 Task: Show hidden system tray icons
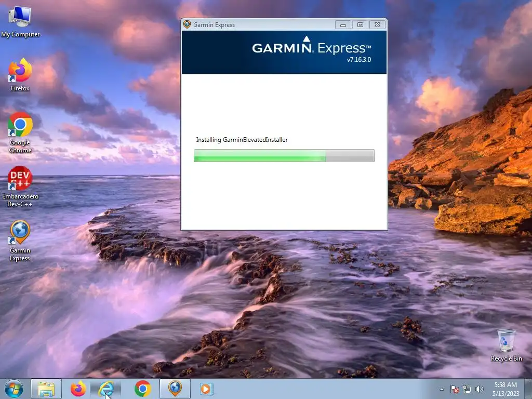click(x=442, y=389)
